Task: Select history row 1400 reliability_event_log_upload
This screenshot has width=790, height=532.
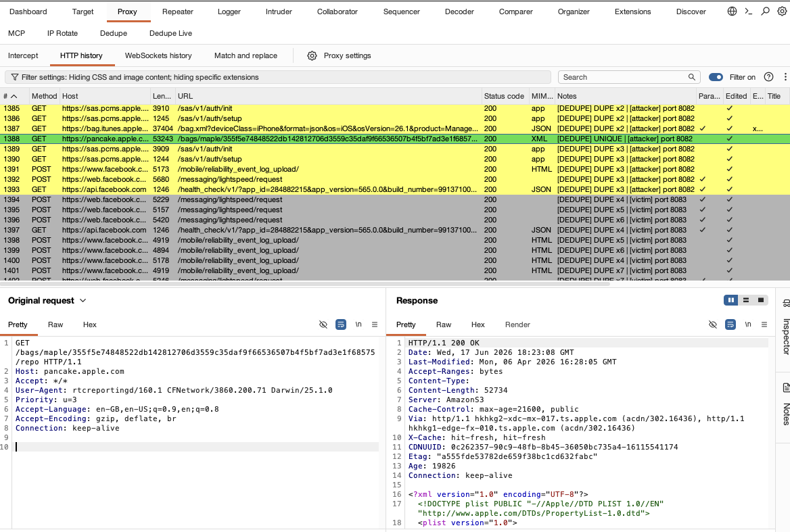Action: pyautogui.click(x=395, y=261)
